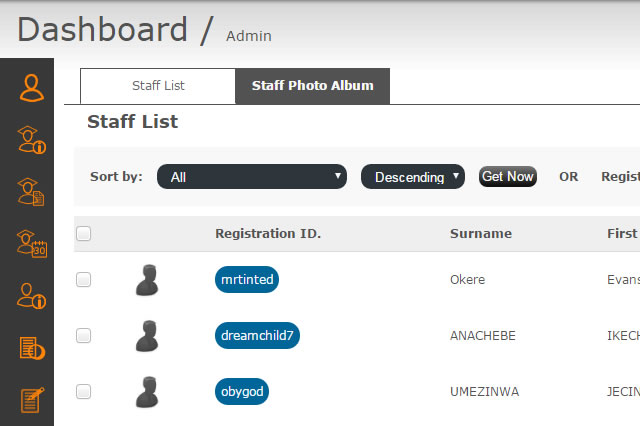Click the user info icon in sidebar
The image size is (640, 426).
pos(32,295)
